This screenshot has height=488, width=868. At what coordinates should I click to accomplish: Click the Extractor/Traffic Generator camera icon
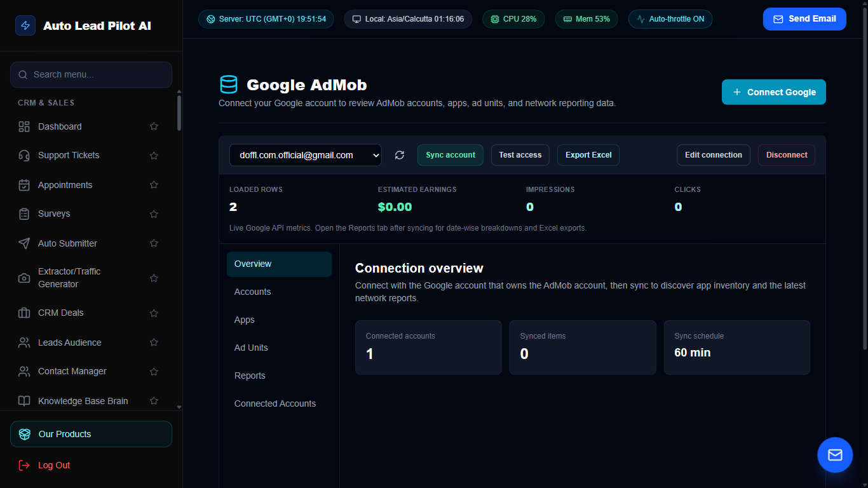point(24,278)
